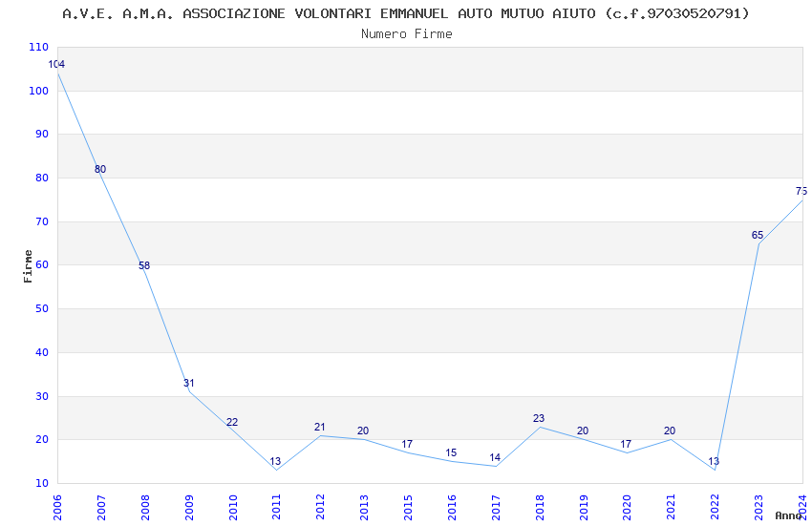Click y-axis value 110
Image resolution: width=812 pixels, height=525 pixels.
(39, 47)
